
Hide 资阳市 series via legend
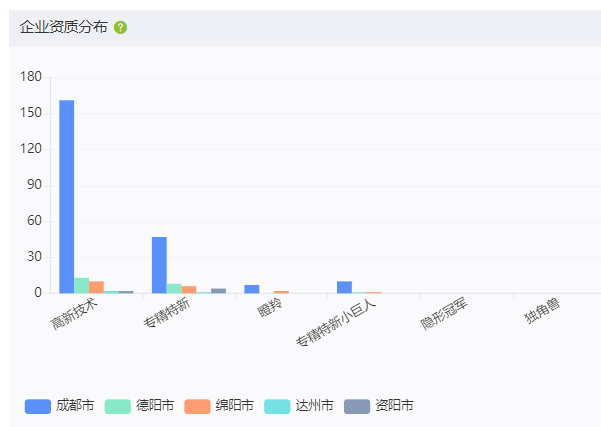[394, 405]
